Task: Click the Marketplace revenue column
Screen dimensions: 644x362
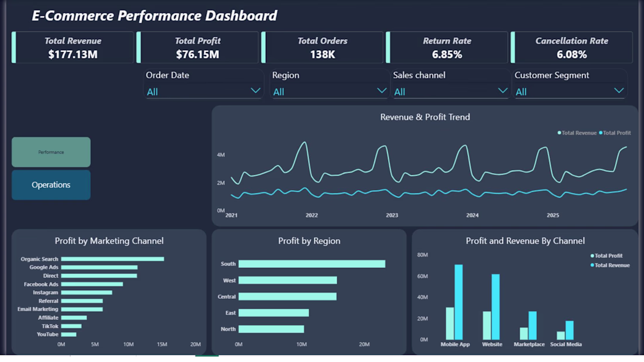Action: pos(533,326)
